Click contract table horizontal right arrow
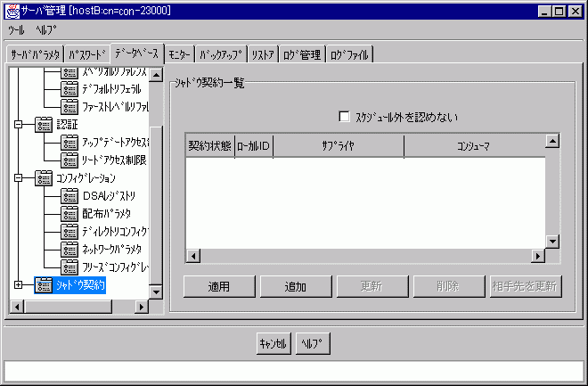Viewport: 588px width, 386px height. (x=538, y=256)
